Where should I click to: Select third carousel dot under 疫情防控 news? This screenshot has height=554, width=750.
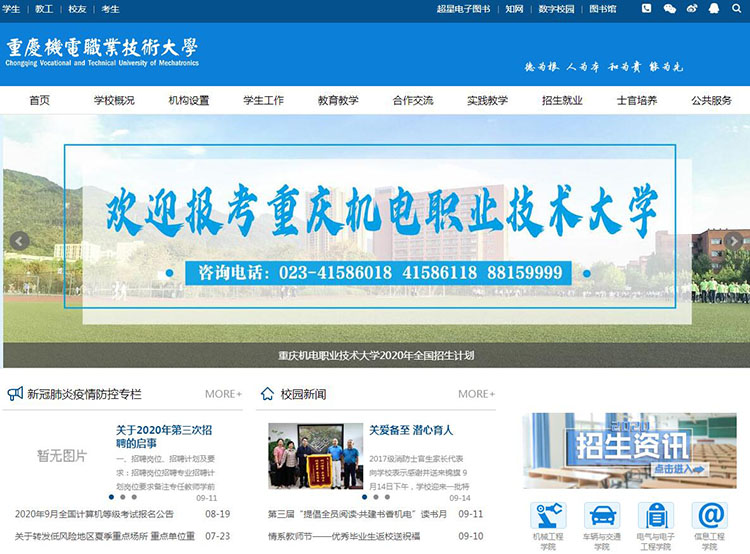[x=134, y=497]
